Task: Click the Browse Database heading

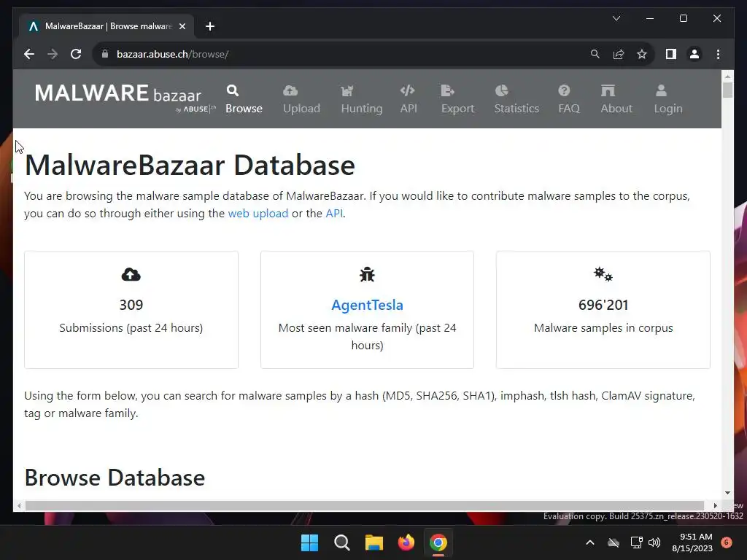Action: [x=115, y=478]
